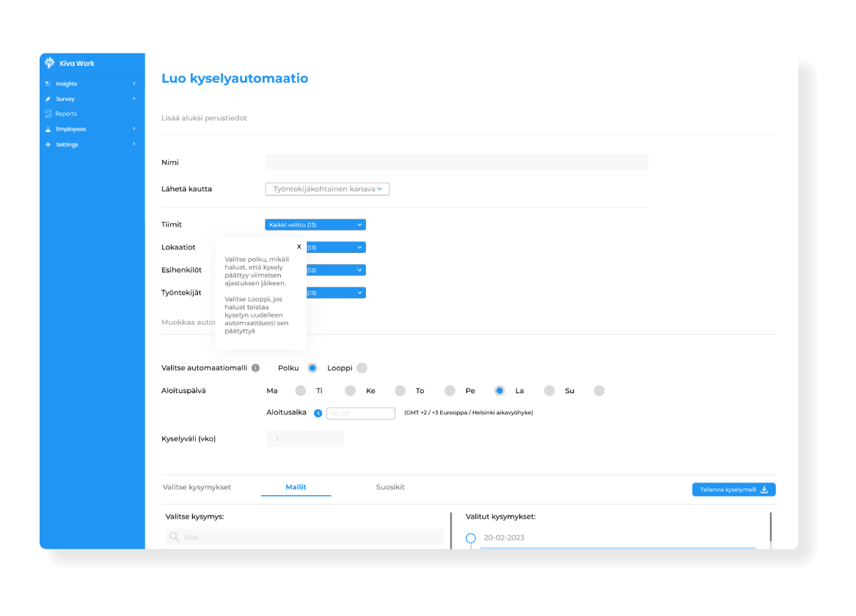The width and height of the screenshot is (856, 616).
Task: Click the Hae question search field
Action: point(304,537)
